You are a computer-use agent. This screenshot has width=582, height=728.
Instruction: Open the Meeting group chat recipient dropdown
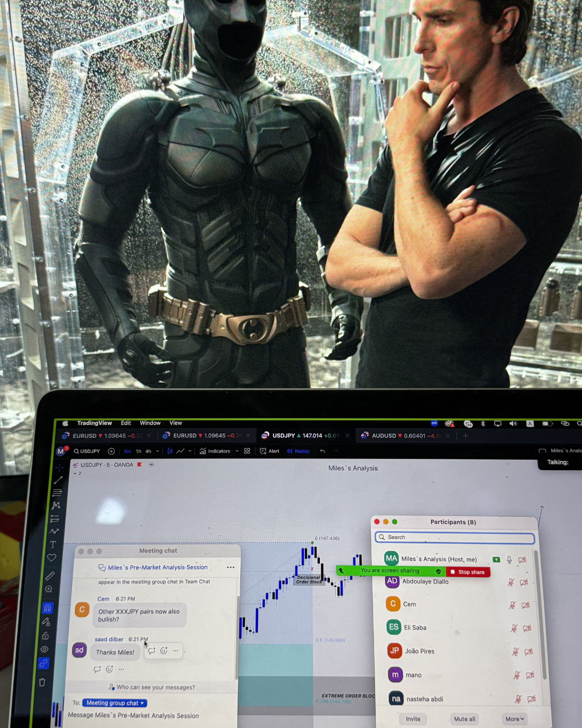tap(115, 703)
